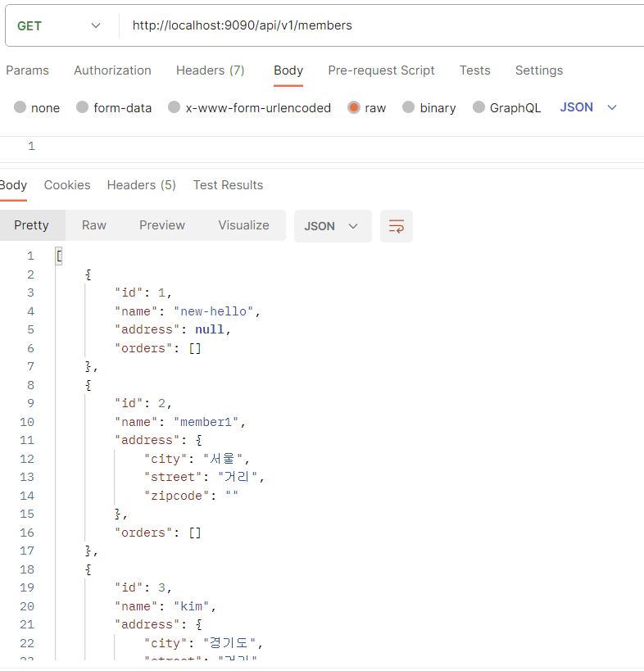The image size is (644, 671).
Task: Click line number 20 in gutter
Action: 27,606
